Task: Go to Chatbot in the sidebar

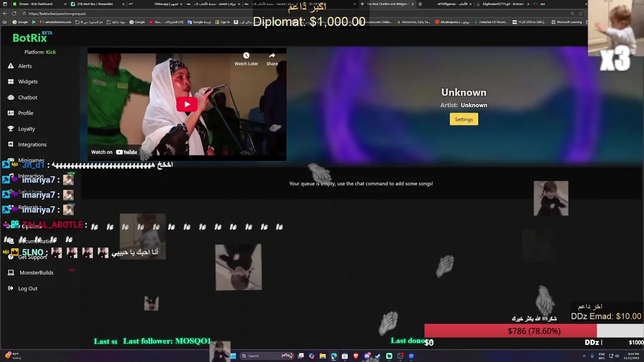Action: coord(28,98)
